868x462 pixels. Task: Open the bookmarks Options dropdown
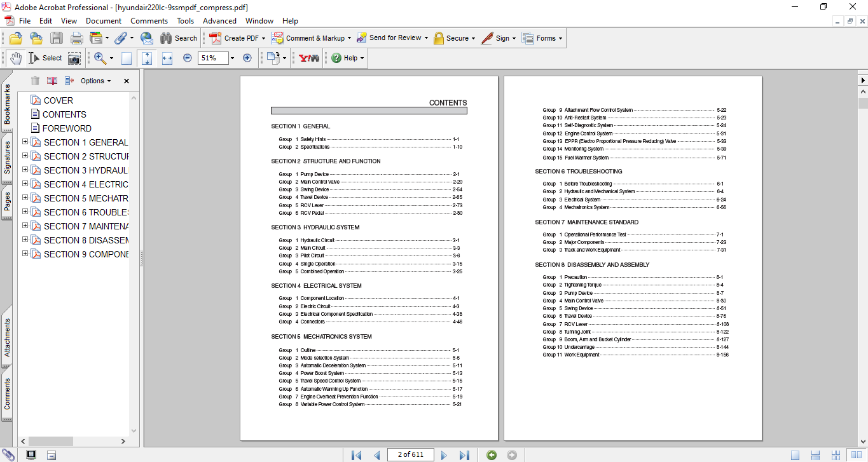coord(95,81)
